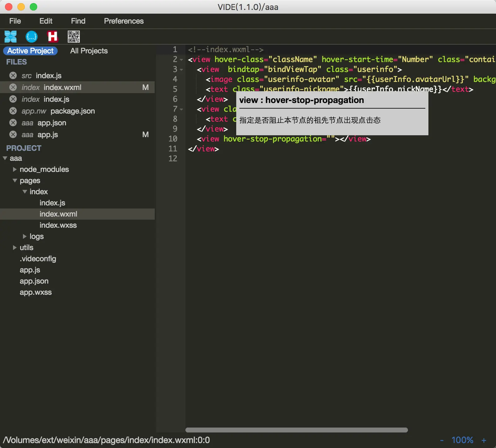The width and height of the screenshot is (496, 448).
Task: Close the aaa app.json open file
Action: 13,123
